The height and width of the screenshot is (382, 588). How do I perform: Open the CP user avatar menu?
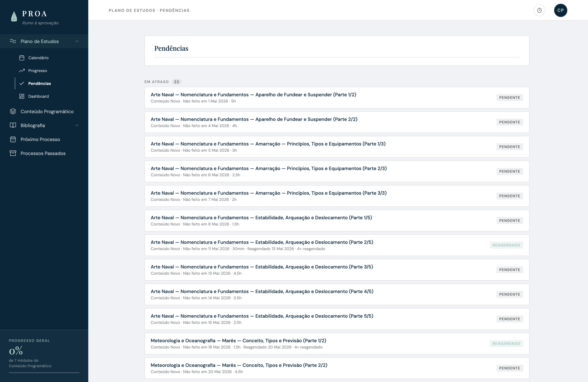(x=560, y=10)
